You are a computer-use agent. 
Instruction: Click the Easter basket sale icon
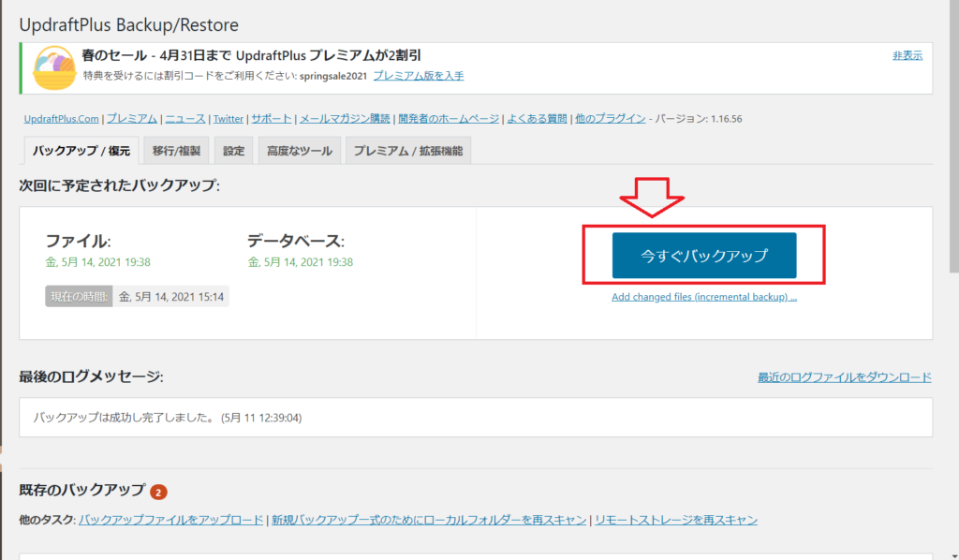tap(54, 68)
